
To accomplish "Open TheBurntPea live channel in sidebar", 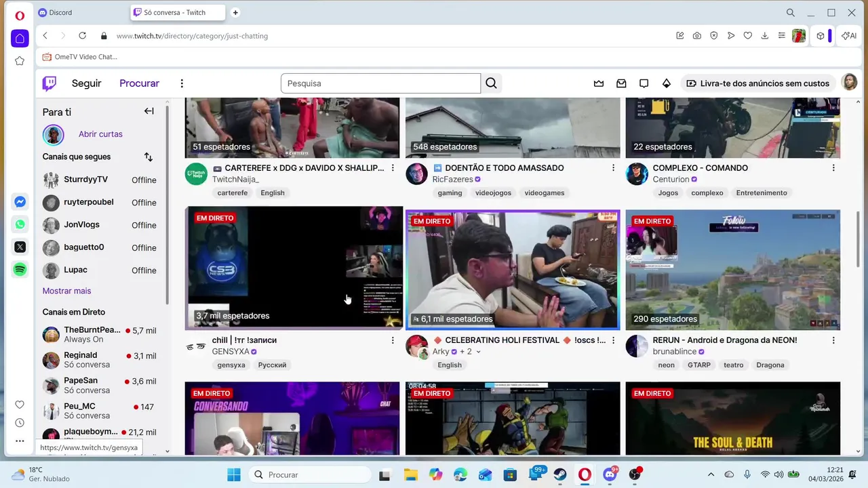I will (100, 334).
